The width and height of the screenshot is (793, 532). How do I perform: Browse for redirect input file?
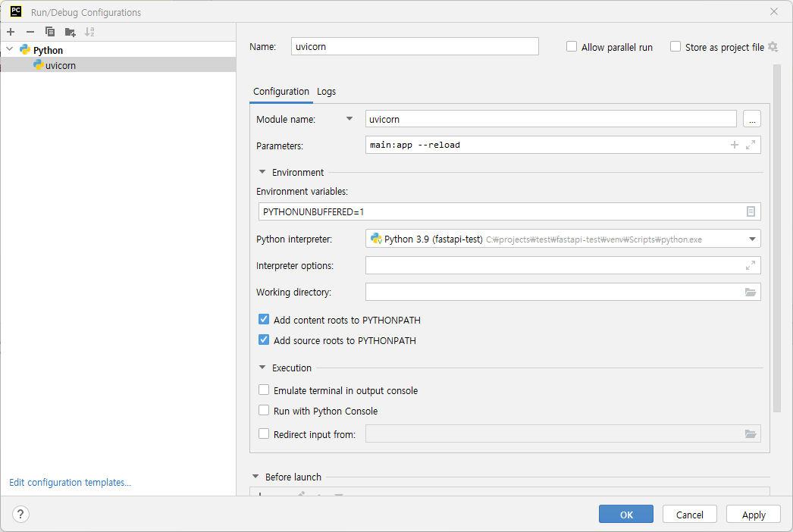[751, 434]
